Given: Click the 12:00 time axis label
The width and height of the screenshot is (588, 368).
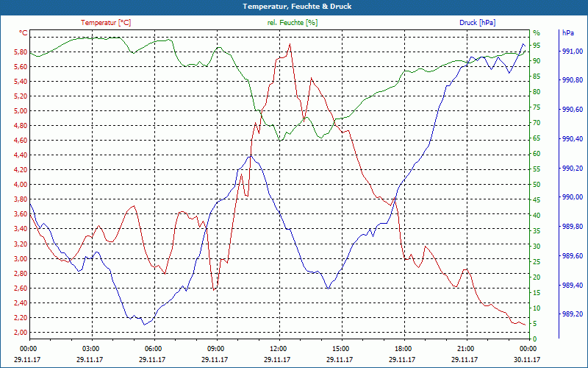Looking at the screenshot, I should [279, 348].
